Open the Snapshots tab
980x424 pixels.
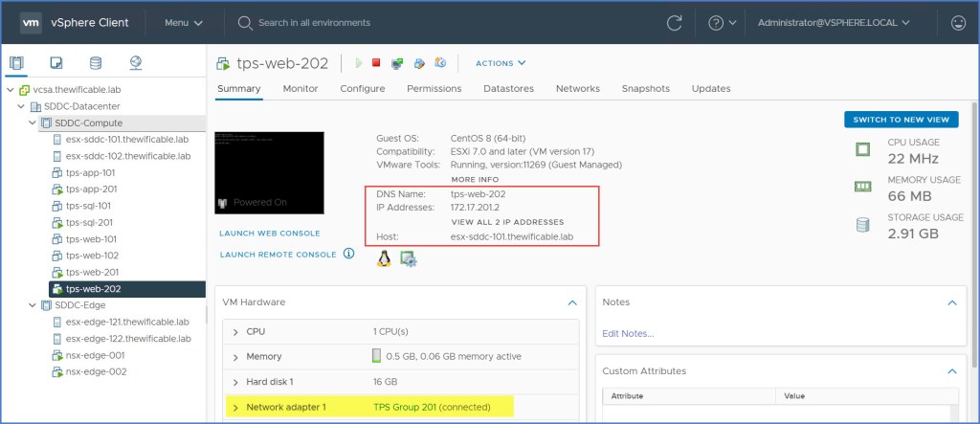pyautogui.click(x=645, y=89)
